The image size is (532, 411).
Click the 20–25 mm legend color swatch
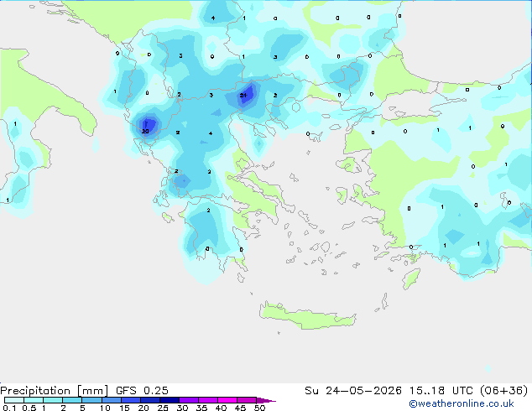tap(150, 400)
